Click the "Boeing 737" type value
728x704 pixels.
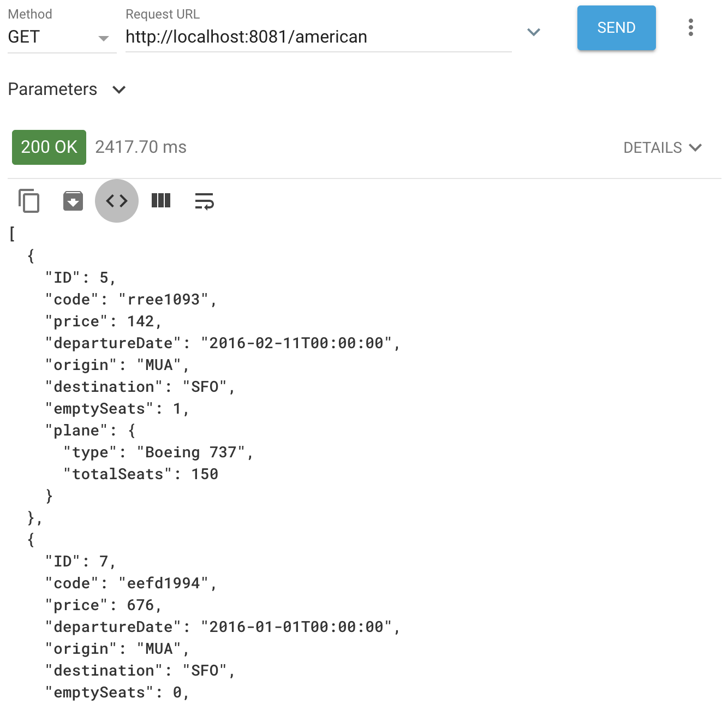coord(191,452)
